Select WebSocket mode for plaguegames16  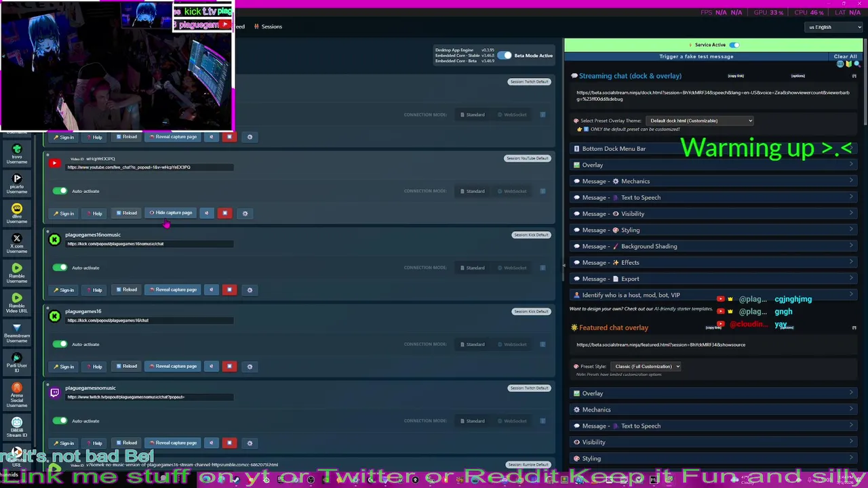[x=512, y=344]
